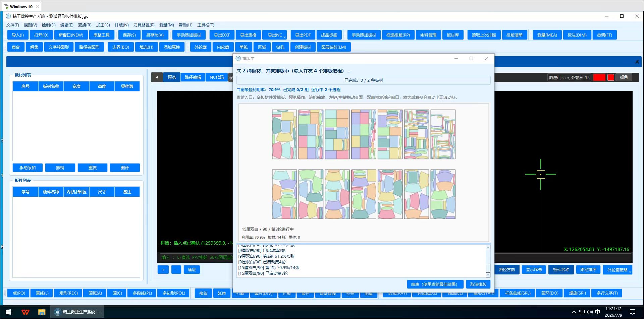The width and height of the screenshot is (644, 319).
Task: Open the Windows Start menu
Action: pos(8,312)
